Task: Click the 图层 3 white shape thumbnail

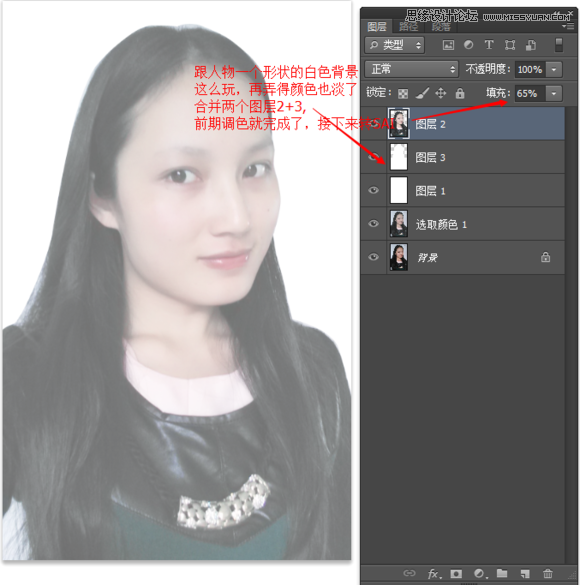Action: (x=399, y=157)
